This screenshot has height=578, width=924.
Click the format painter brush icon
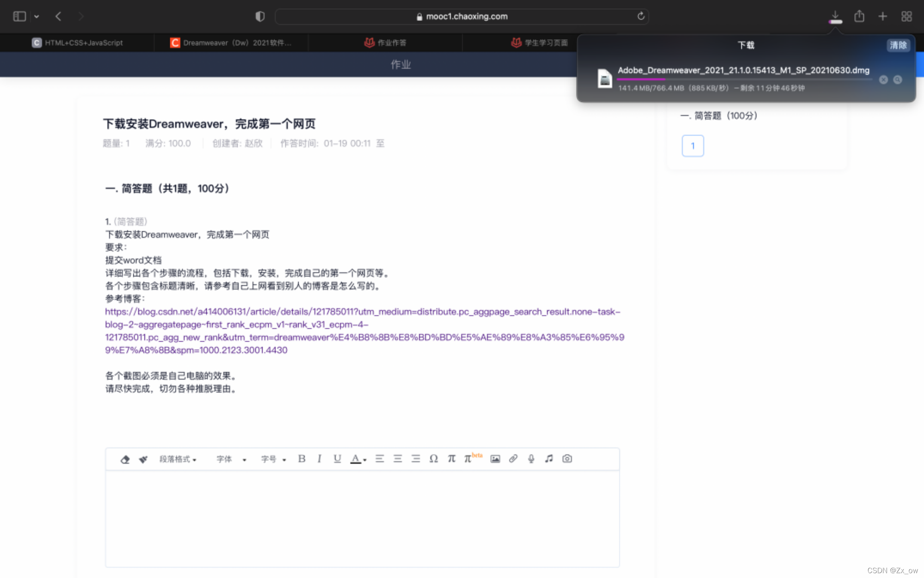point(143,459)
